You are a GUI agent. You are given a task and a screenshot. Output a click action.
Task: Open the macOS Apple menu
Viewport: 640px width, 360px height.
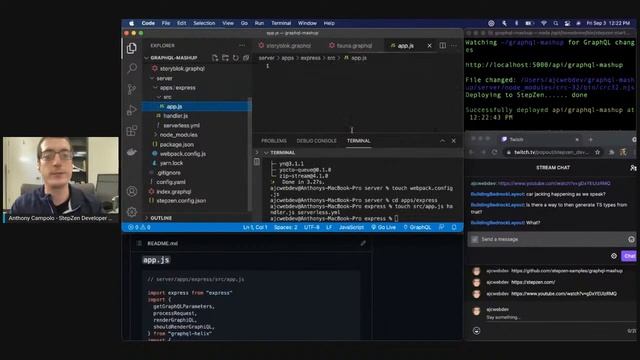coord(131,23)
